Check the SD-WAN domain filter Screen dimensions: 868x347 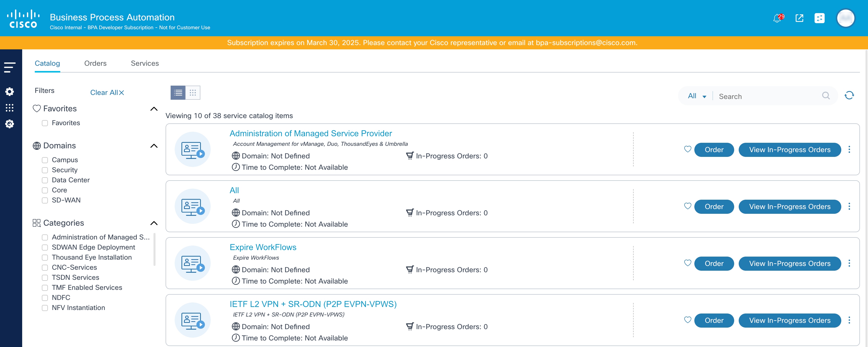[45, 201]
